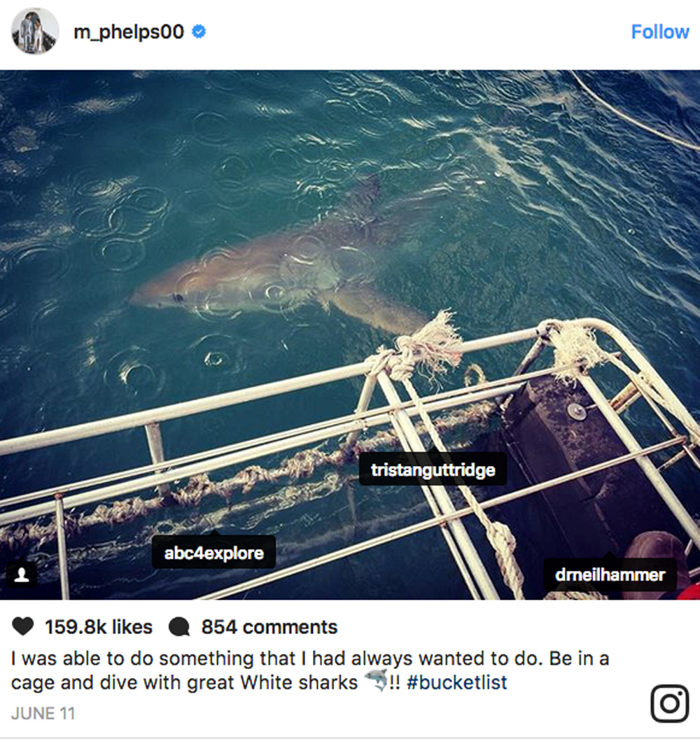Viewport: 700px width, 741px height.
Task: View the 159.8k likes count
Action: click(99, 627)
